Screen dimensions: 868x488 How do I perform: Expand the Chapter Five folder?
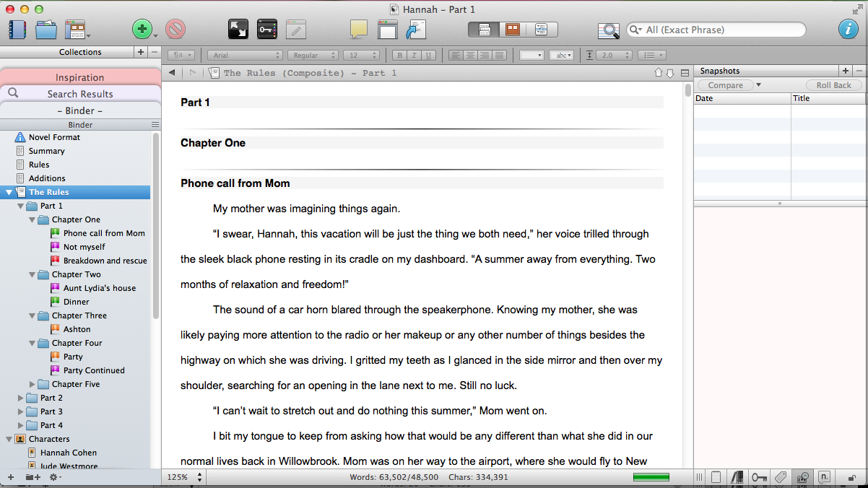32,385
